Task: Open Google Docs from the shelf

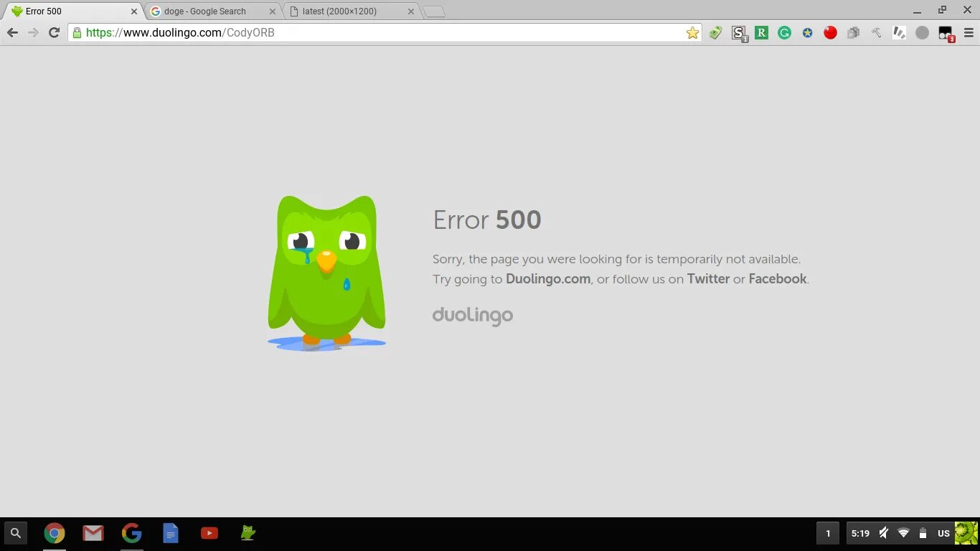Action: [x=171, y=533]
